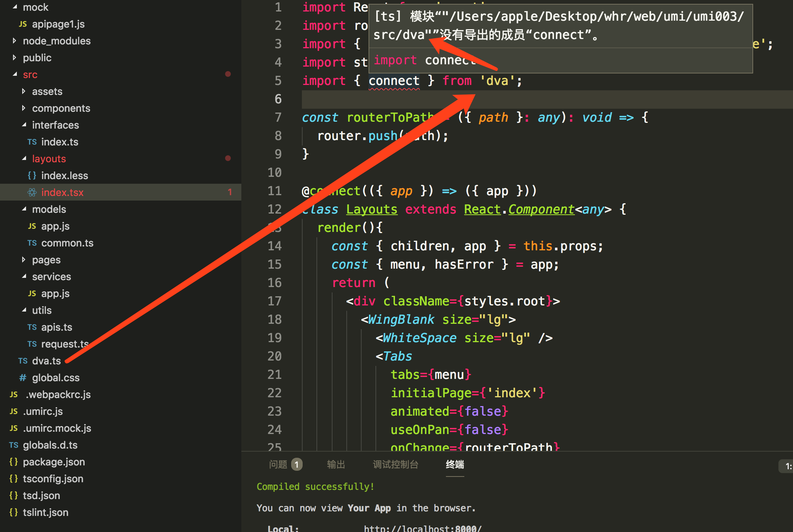The image size is (793, 532).
Task: Click the React icon of index.tsx
Action: tap(32, 193)
